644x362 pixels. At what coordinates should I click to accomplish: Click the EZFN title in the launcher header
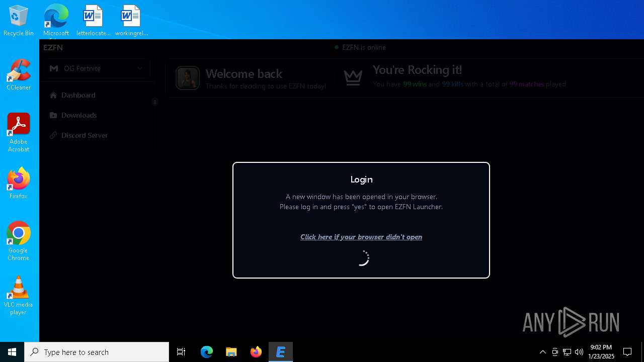[x=53, y=47]
